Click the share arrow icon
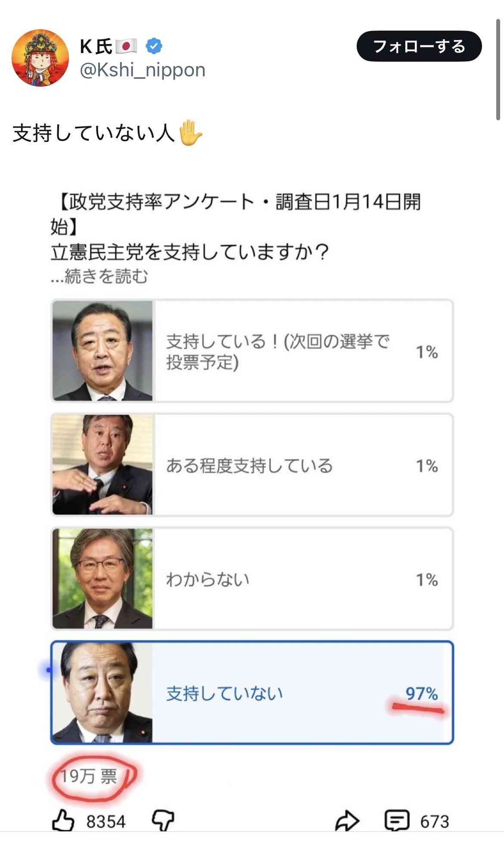 point(347,820)
